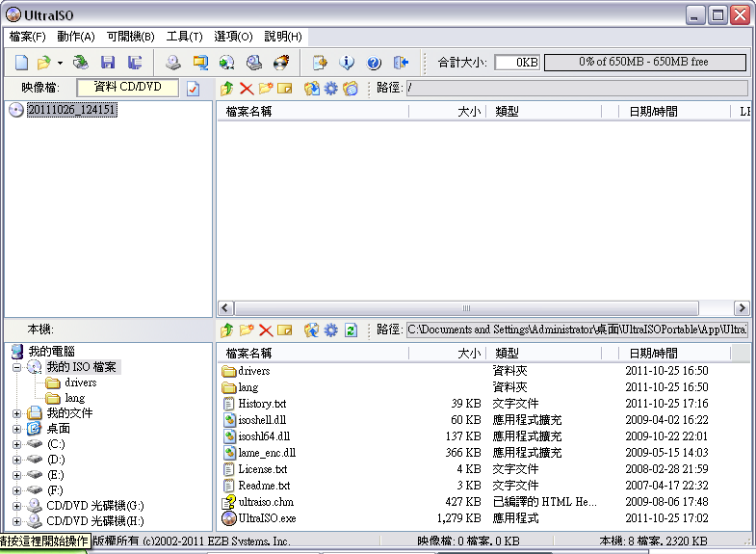Click the Up icon in image pane toolbar
This screenshot has width=756, height=554.
pos(227,89)
